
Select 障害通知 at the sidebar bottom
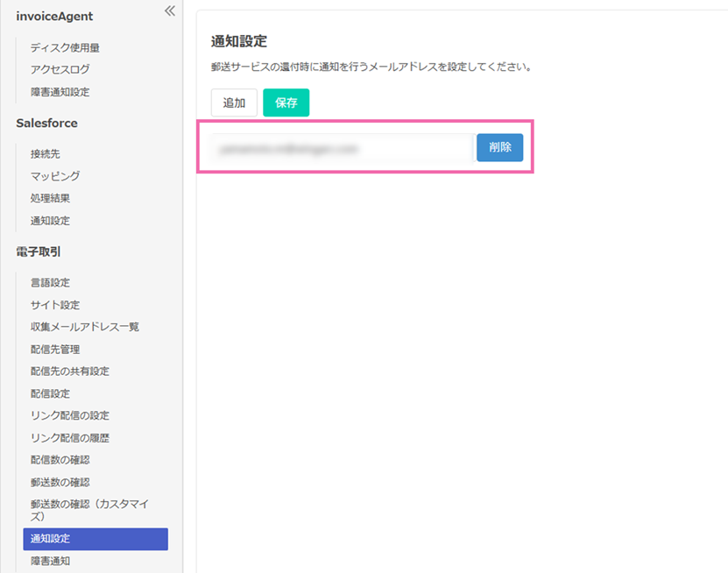(x=50, y=561)
